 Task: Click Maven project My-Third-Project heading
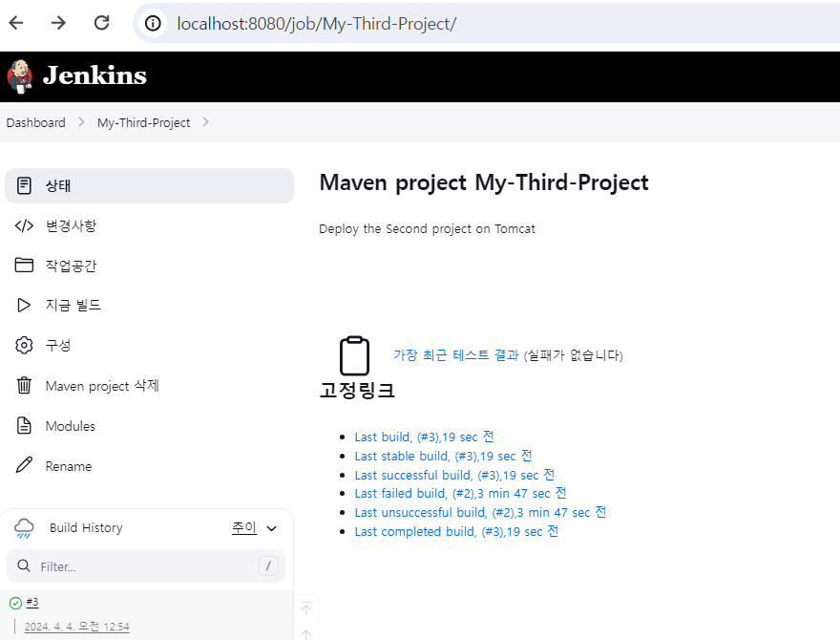[x=484, y=182]
